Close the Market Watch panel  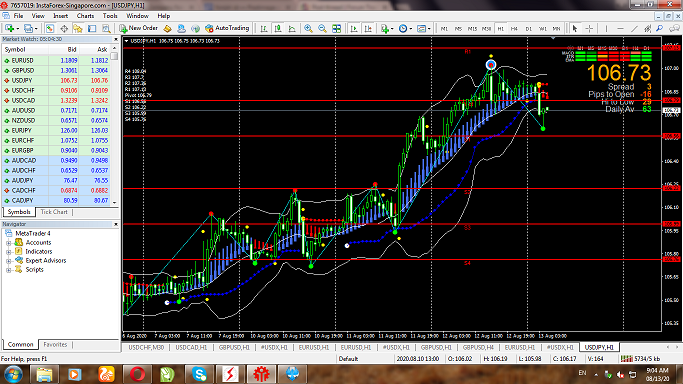pyautogui.click(x=116, y=39)
